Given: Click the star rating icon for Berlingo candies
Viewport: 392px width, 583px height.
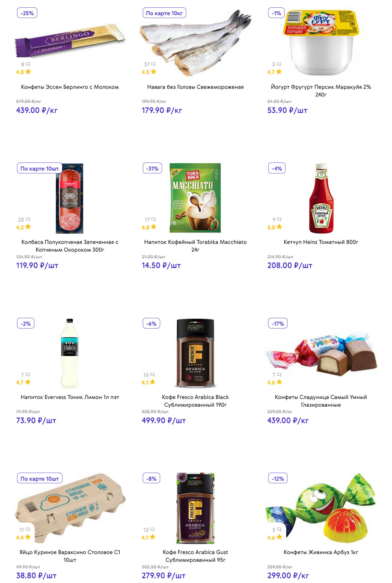Looking at the screenshot, I should coord(28,71).
